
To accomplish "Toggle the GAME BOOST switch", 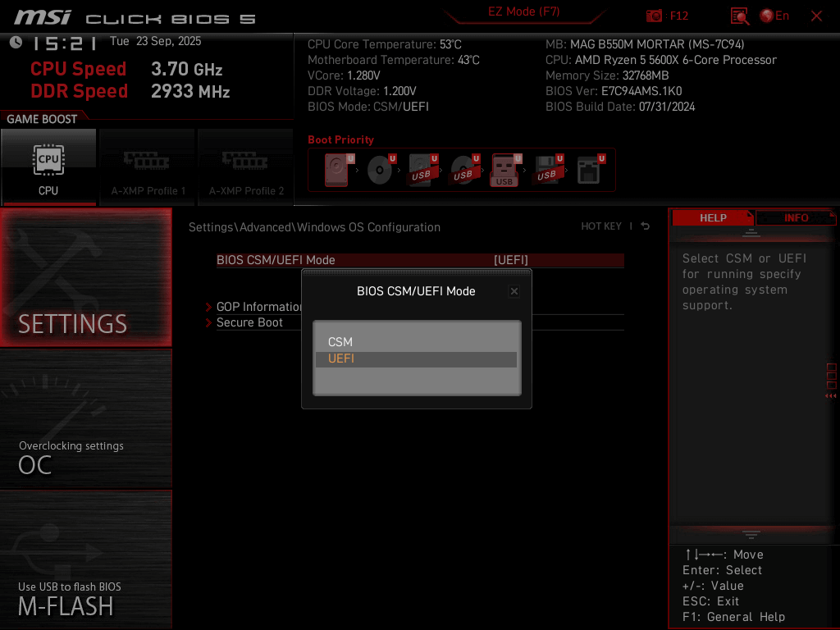I will (x=43, y=117).
